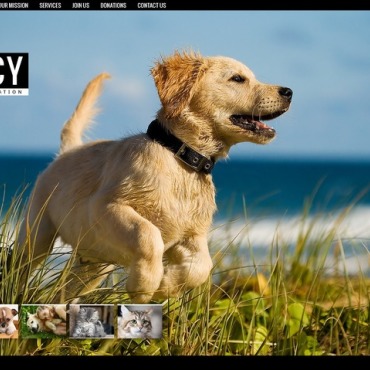
Task: Open the Donations menu link
Action: tap(113, 5)
